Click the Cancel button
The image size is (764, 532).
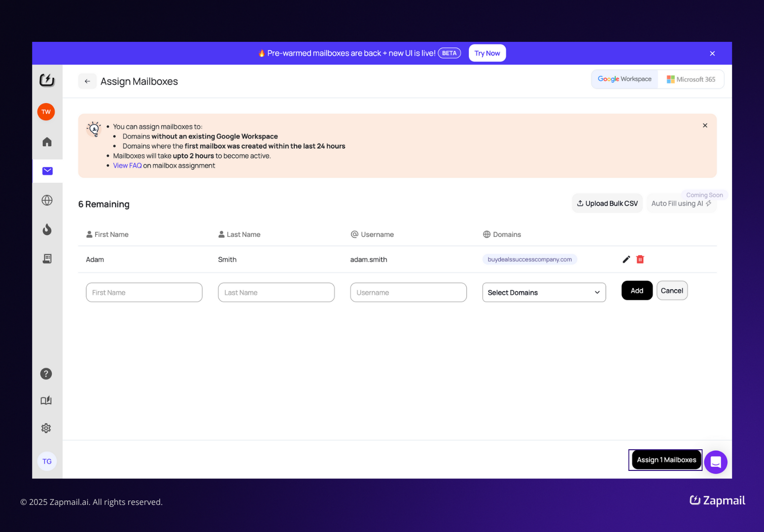(672, 291)
